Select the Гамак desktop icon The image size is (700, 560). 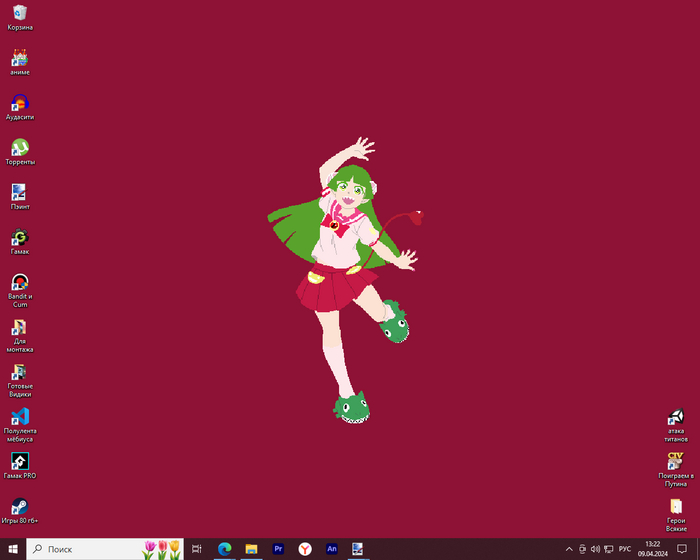click(x=20, y=237)
